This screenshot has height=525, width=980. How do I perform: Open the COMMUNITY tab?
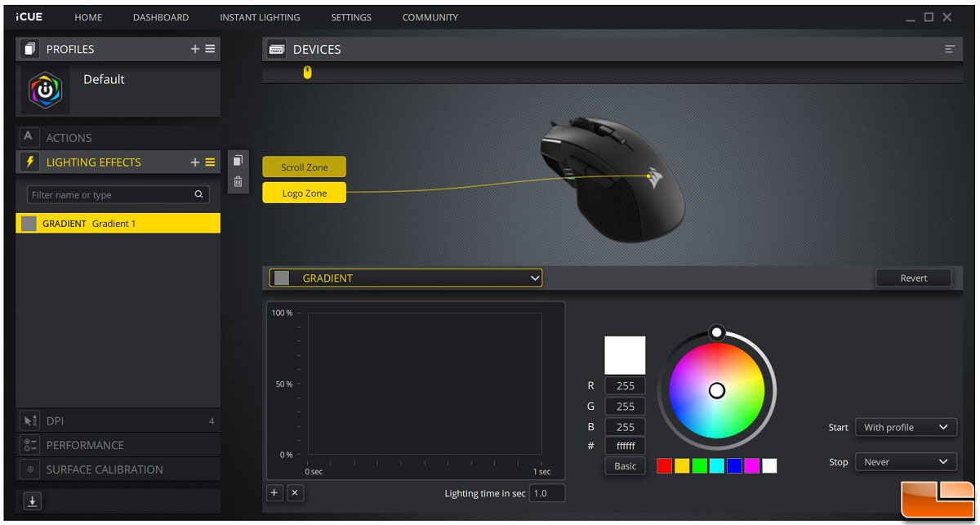[x=430, y=17]
